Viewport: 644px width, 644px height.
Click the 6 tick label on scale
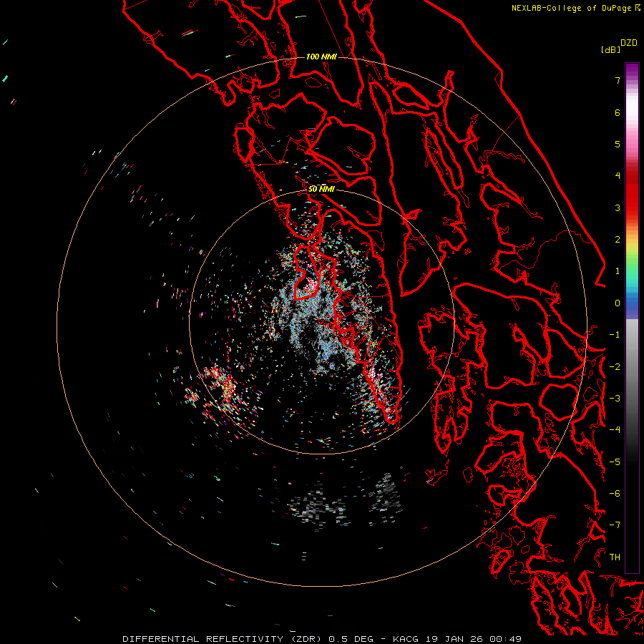point(618,112)
